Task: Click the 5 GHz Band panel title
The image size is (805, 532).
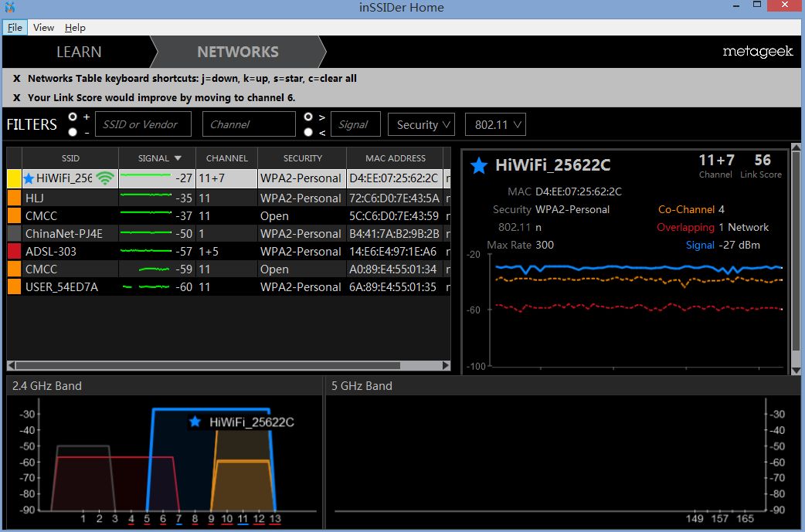Action: click(362, 386)
